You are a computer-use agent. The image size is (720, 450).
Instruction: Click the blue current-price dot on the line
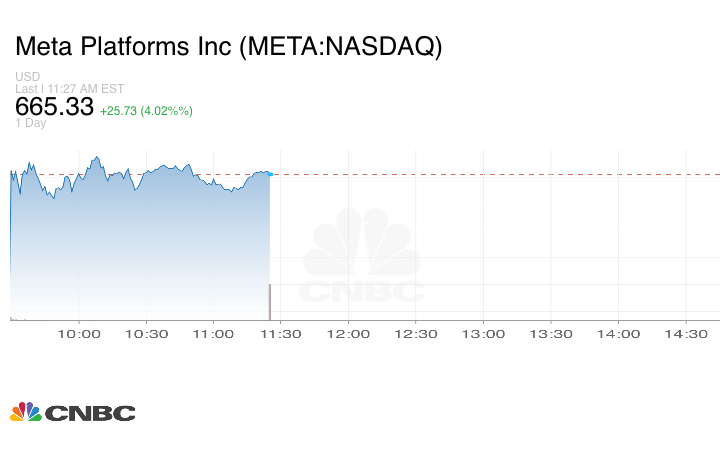click(270, 174)
